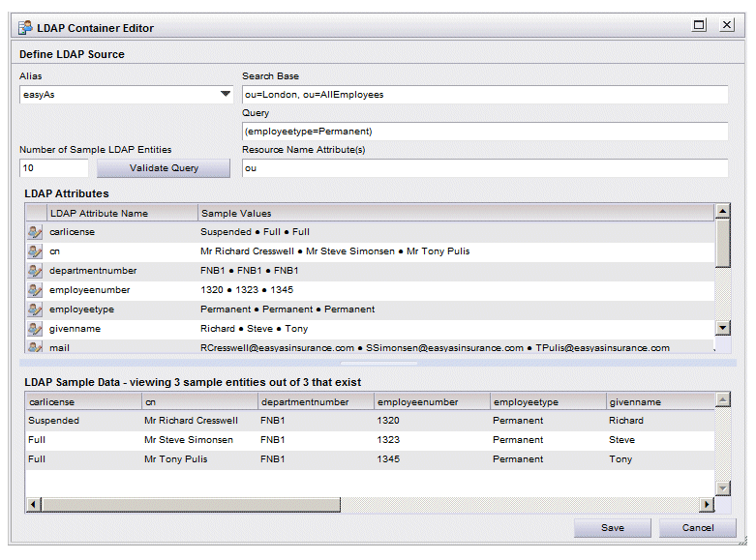Open the Alias dropdown arrow
Image resolution: width=756 pixels, height=560 pixels.
[226, 94]
